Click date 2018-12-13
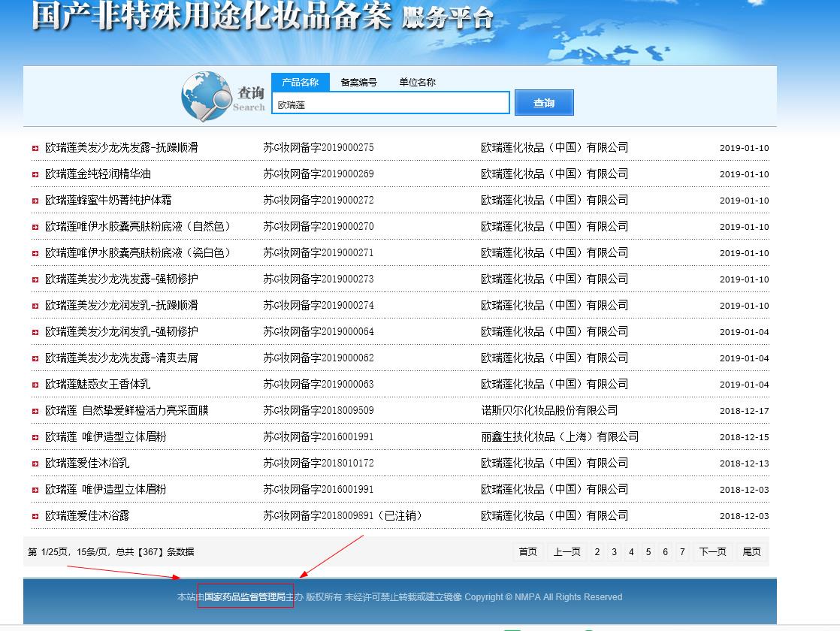 [744, 463]
